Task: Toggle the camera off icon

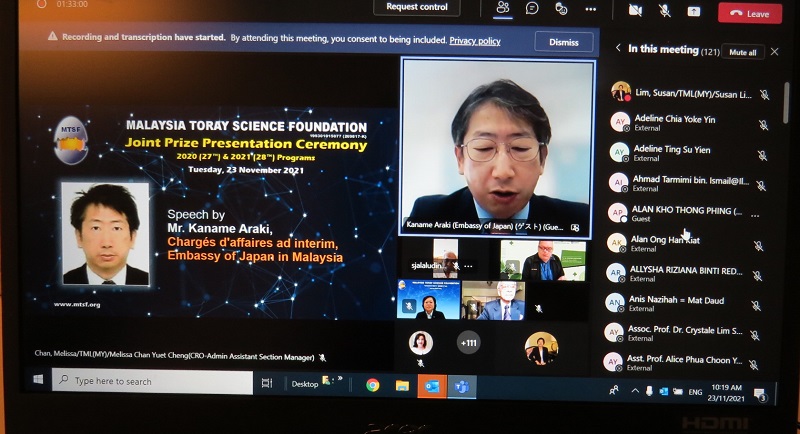Action: [635, 10]
